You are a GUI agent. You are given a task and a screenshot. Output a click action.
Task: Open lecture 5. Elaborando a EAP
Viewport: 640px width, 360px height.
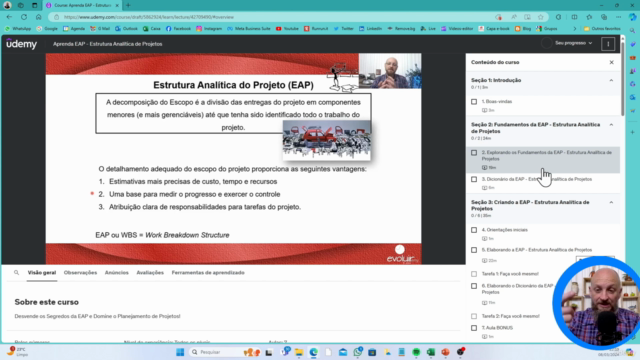click(x=537, y=250)
